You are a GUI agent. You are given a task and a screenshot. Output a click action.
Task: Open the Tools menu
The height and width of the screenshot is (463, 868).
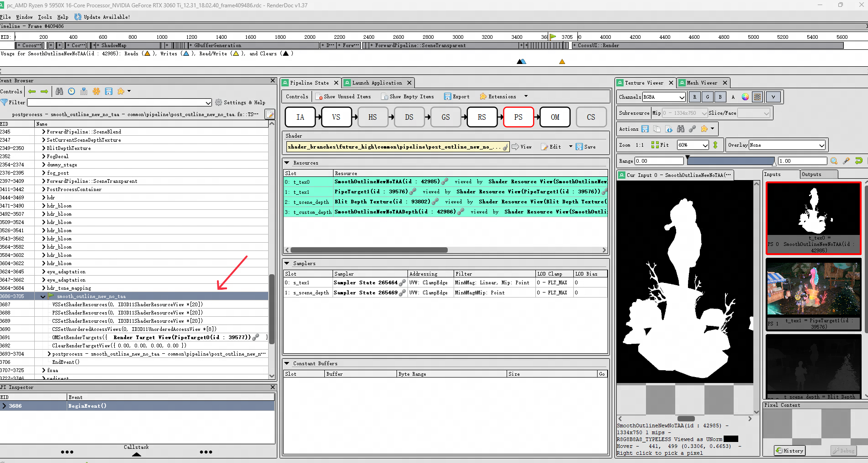[45, 17]
